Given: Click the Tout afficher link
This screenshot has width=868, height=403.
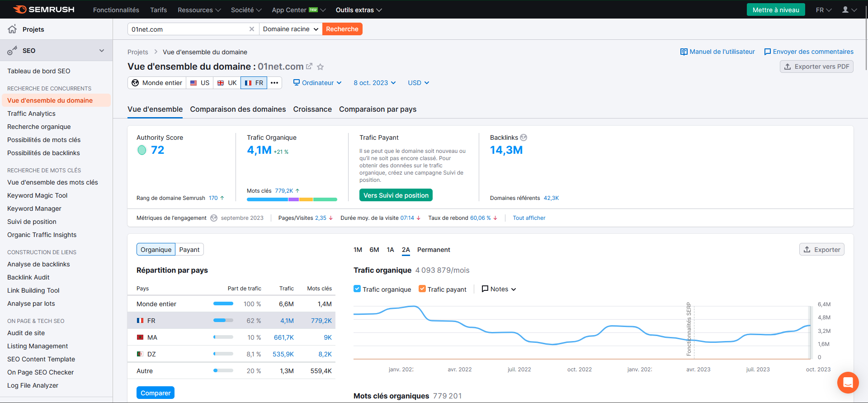Looking at the screenshot, I should click(529, 218).
